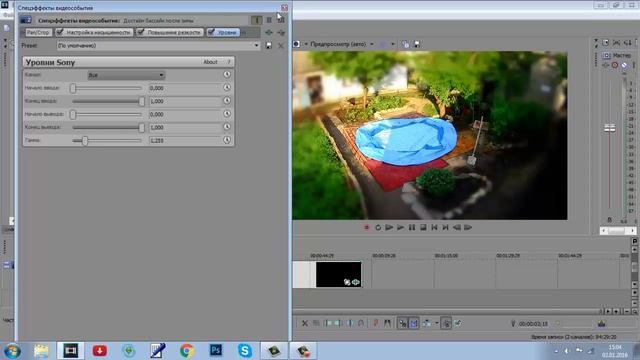Click the preview Record button
This screenshot has width=640, height=360.
pyautogui.click(x=367, y=227)
